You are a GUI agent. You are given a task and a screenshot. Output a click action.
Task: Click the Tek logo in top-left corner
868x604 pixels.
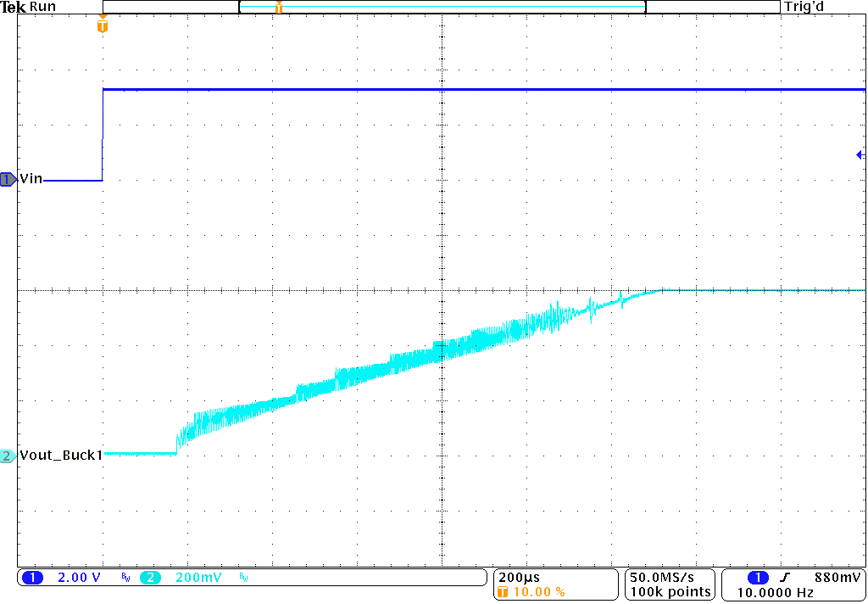coord(12,6)
